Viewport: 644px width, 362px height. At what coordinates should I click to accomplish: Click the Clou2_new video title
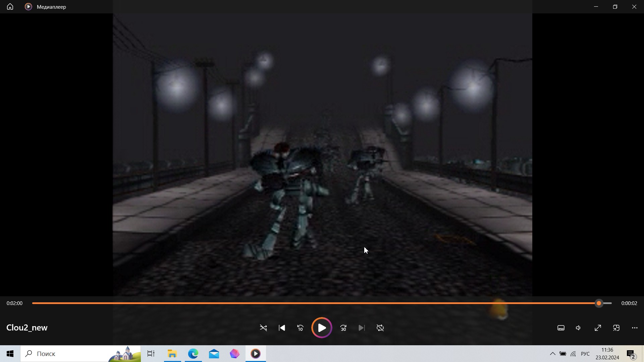(27, 327)
